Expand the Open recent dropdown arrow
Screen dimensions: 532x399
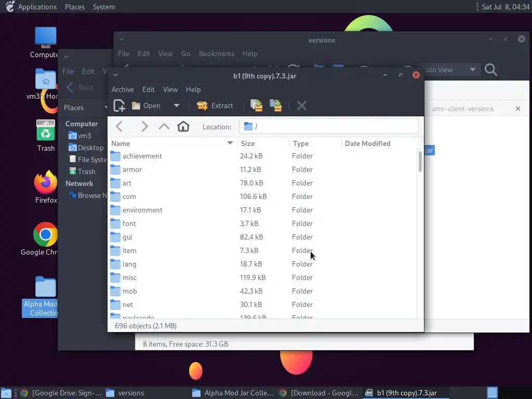tap(177, 105)
